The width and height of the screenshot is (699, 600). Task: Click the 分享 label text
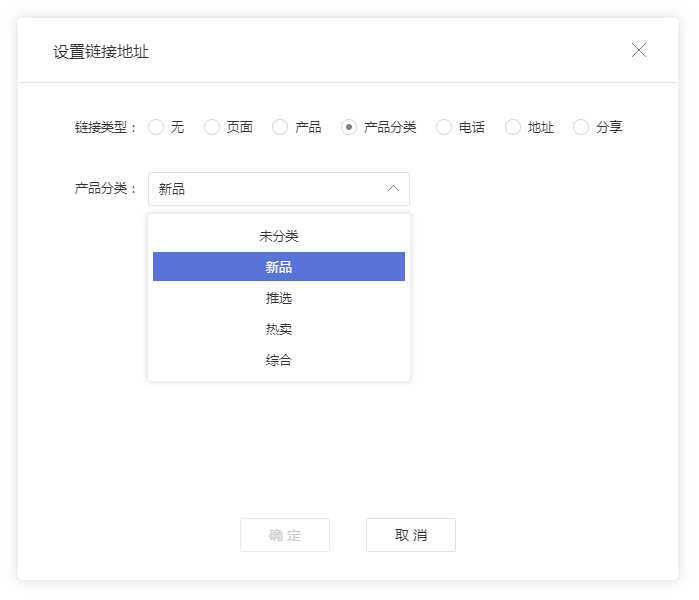[x=609, y=127]
